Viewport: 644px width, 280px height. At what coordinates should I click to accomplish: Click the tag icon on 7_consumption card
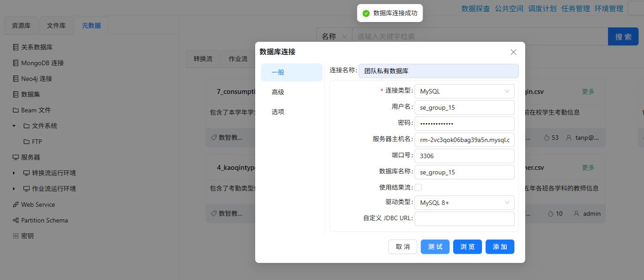click(214, 138)
